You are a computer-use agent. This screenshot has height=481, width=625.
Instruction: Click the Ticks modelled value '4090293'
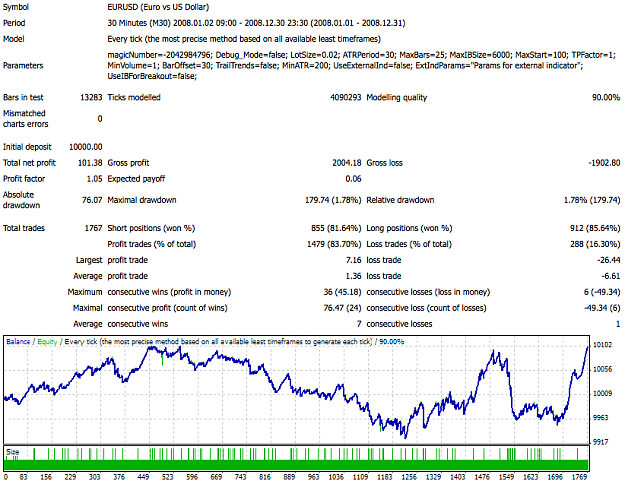click(346, 97)
